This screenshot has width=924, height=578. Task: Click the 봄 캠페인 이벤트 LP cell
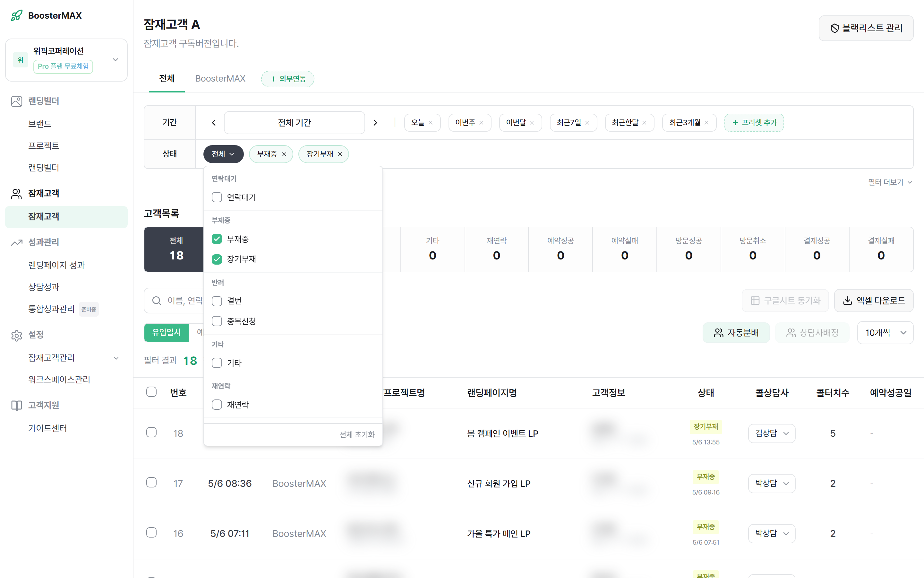[x=502, y=434]
